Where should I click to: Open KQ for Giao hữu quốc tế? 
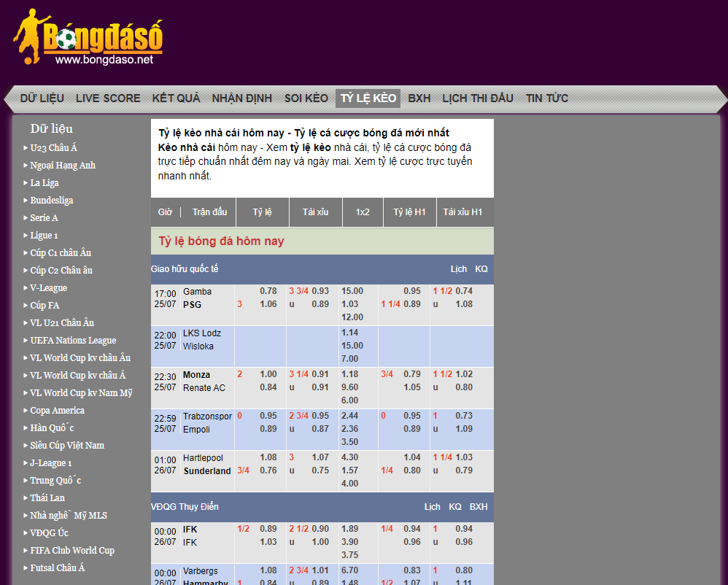pyautogui.click(x=481, y=269)
